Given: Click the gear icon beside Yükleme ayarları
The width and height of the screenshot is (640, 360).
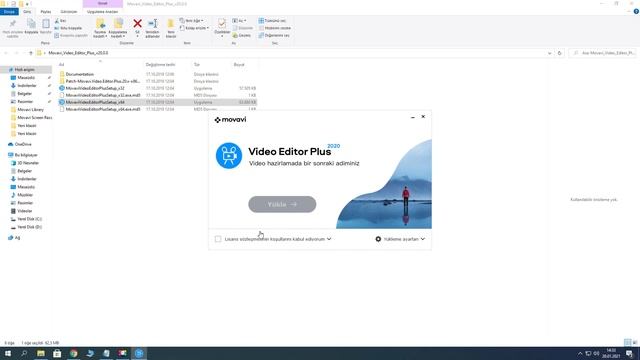Looking at the screenshot, I should (378, 239).
